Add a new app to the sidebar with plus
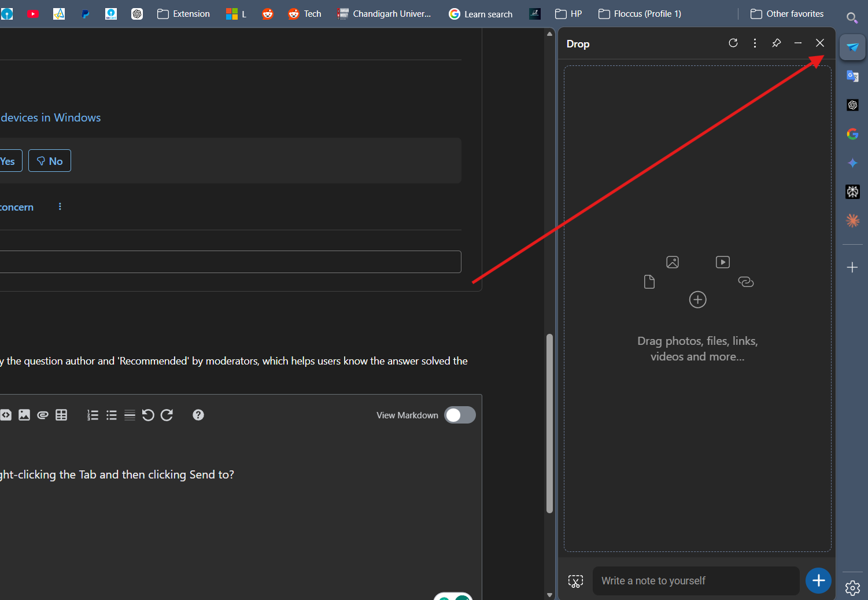This screenshot has height=600, width=868. coord(852,267)
